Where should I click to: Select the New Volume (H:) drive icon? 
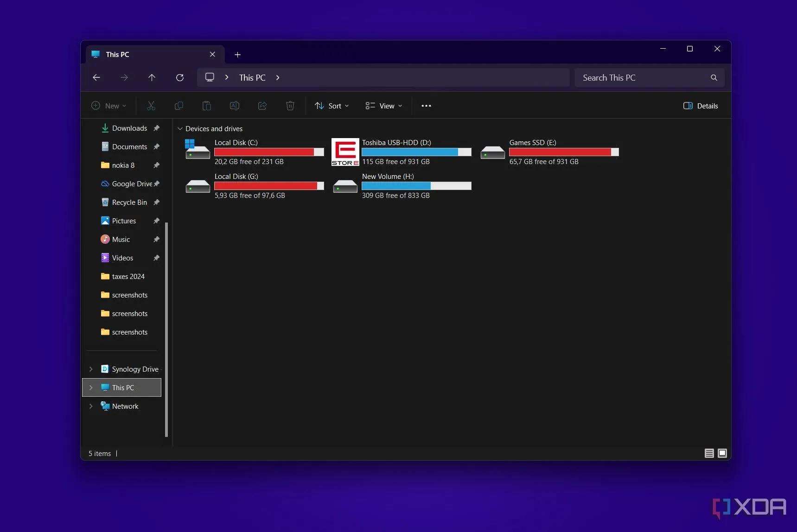pos(345,186)
